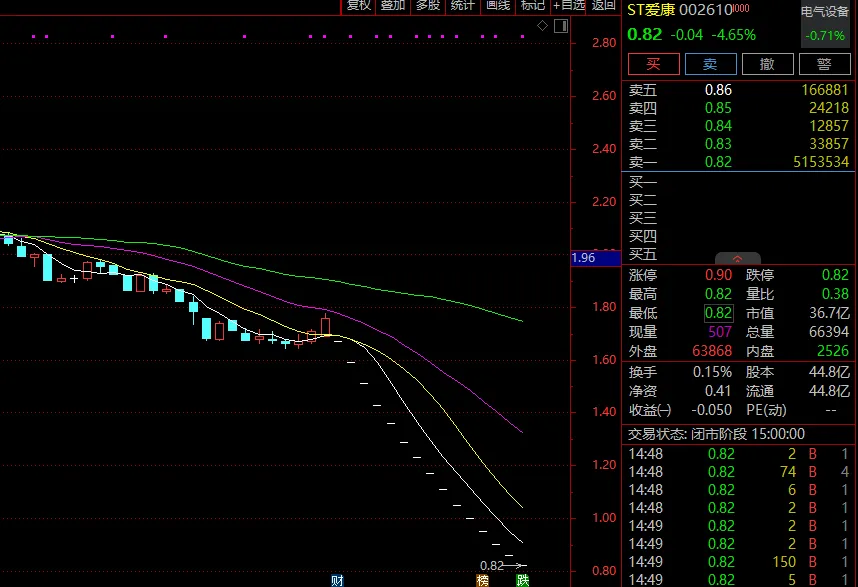
Task: Click the 14:48 tick with volume 6
Action: pos(739,490)
